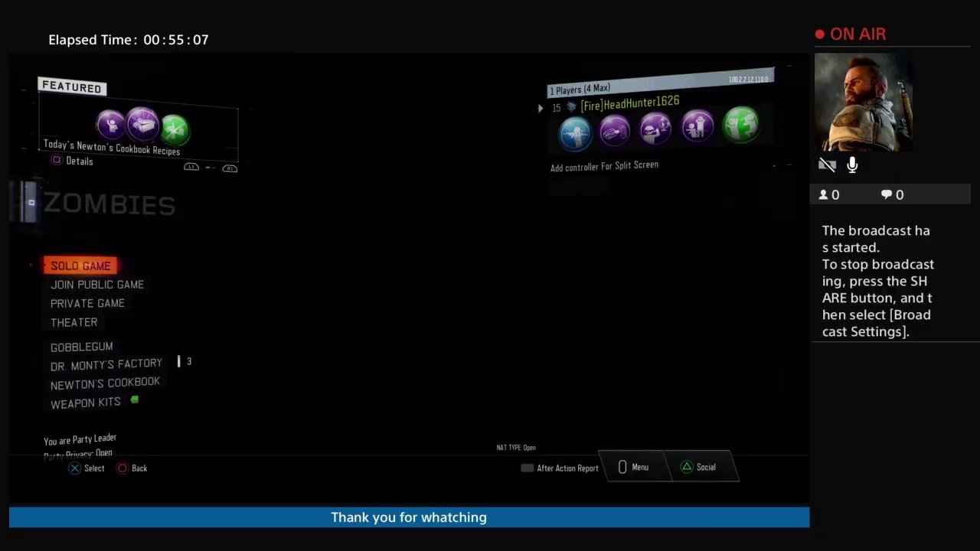
Task: Pick the green gobblegum in the player's pack
Action: click(740, 124)
